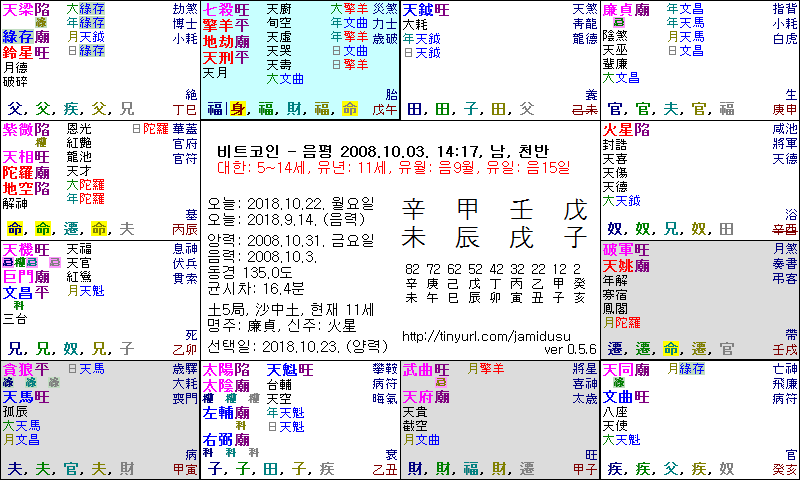Select the 辛未 hour pillar

(414, 223)
